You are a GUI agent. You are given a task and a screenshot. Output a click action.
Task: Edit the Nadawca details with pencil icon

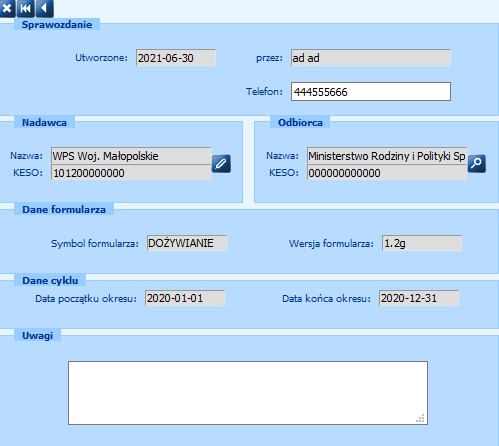pyautogui.click(x=221, y=164)
